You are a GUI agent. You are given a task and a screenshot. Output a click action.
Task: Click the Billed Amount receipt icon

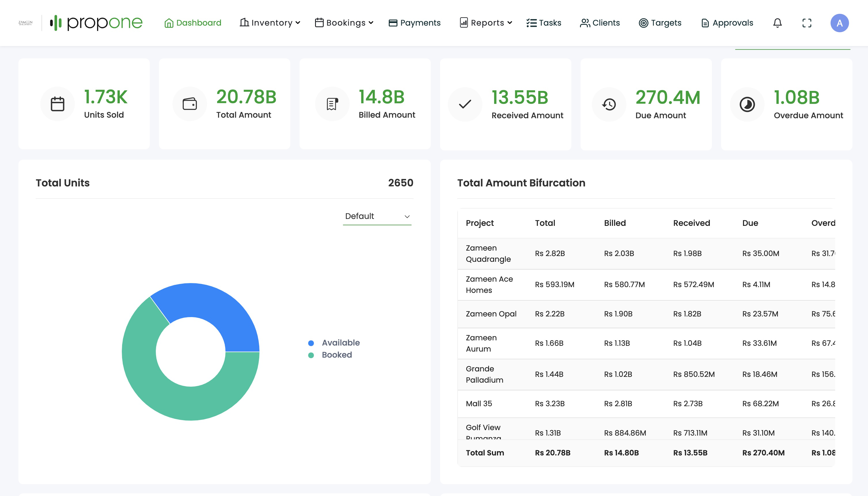(x=332, y=104)
